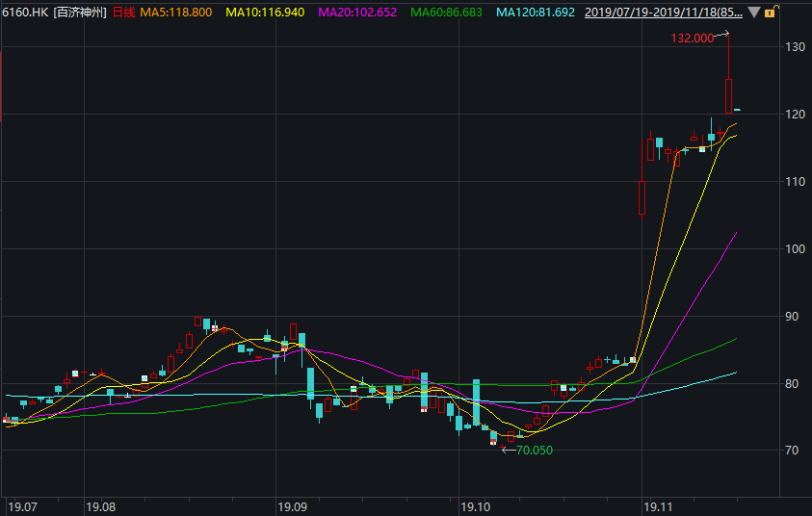812x516 pixels.
Task: Click the unlocked padlock icon
Action: [x=770, y=12]
